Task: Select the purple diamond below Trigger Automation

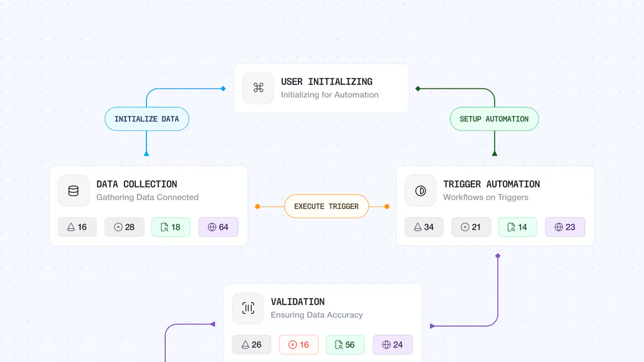Action: point(498,256)
